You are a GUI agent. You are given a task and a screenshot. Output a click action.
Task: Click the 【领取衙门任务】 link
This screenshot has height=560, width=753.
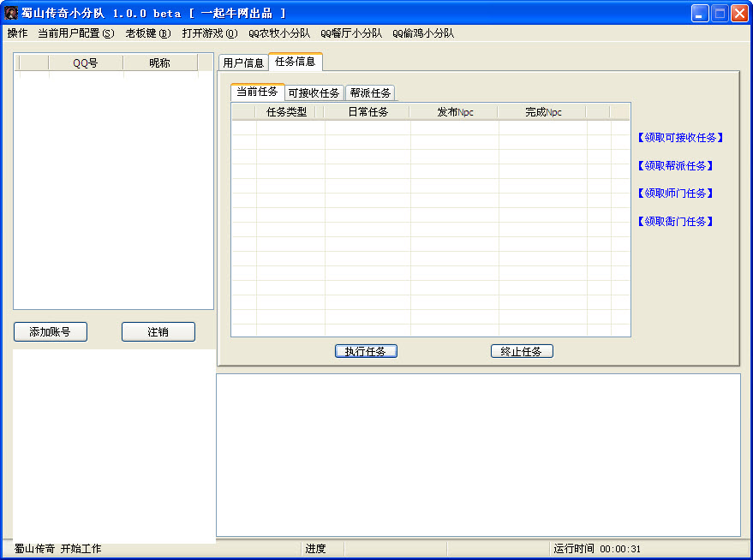pyautogui.click(x=675, y=221)
